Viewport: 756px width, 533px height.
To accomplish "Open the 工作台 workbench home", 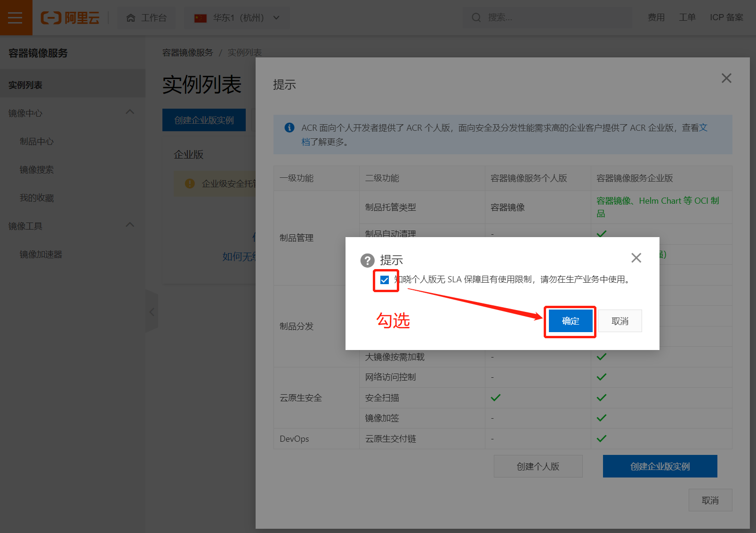I will (x=146, y=18).
